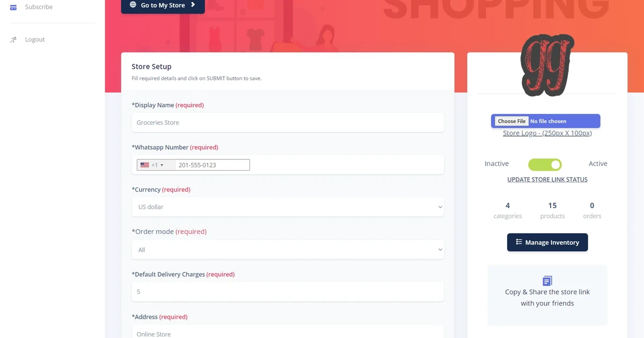Open the Currency dropdown showing US dollar
The height and width of the screenshot is (338, 644).
(288, 207)
